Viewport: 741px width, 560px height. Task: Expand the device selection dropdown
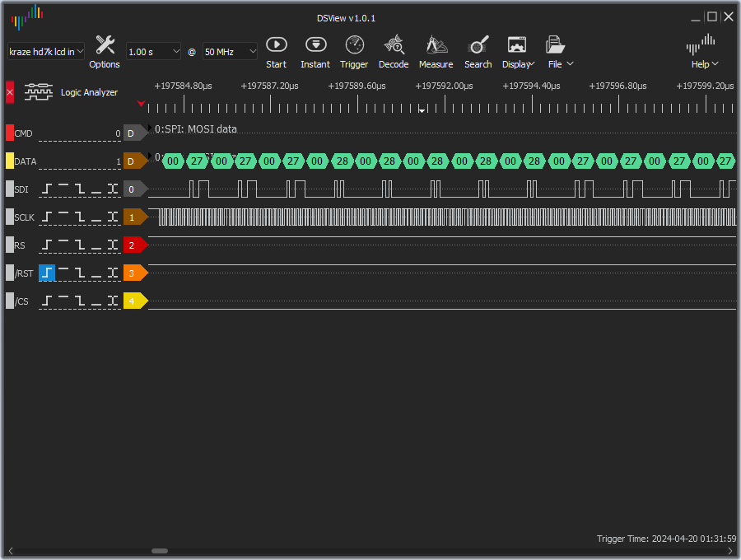tap(46, 52)
